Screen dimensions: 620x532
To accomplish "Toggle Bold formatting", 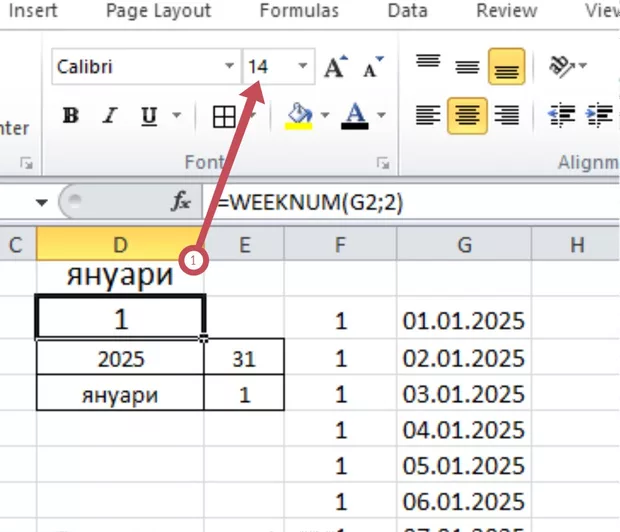I will (x=71, y=116).
